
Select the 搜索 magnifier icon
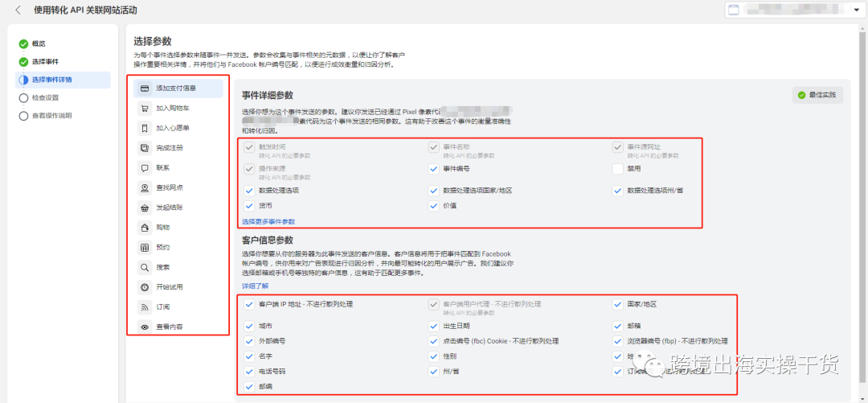(x=145, y=267)
